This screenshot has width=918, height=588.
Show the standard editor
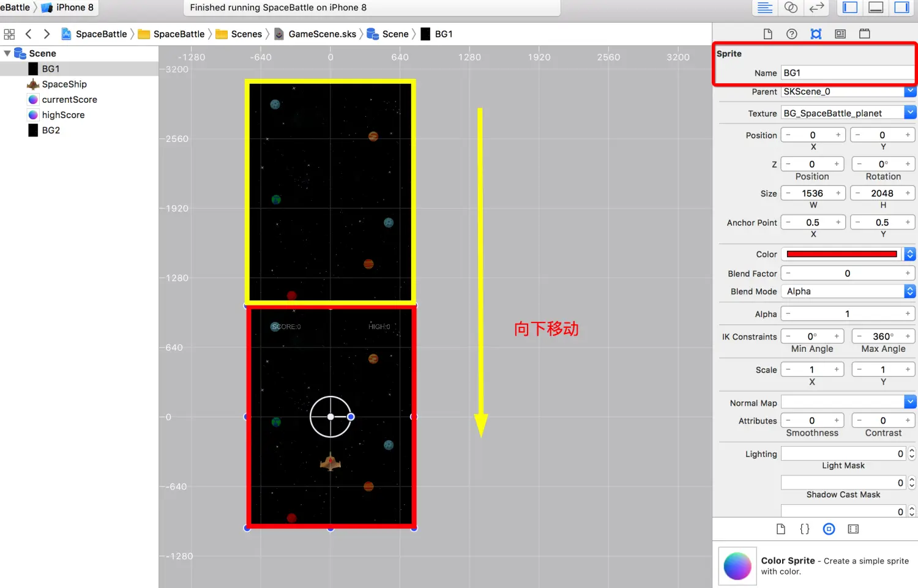coord(765,7)
